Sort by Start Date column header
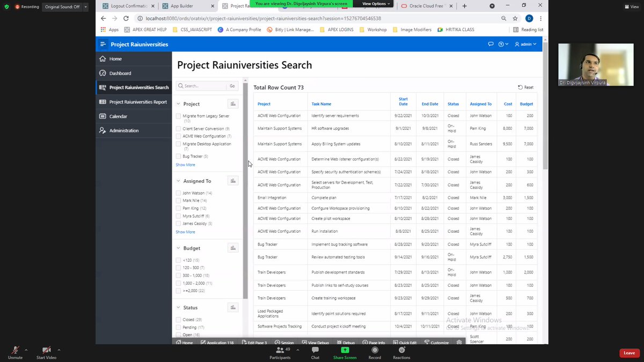The width and height of the screenshot is (644, 362). pos(403,101)
